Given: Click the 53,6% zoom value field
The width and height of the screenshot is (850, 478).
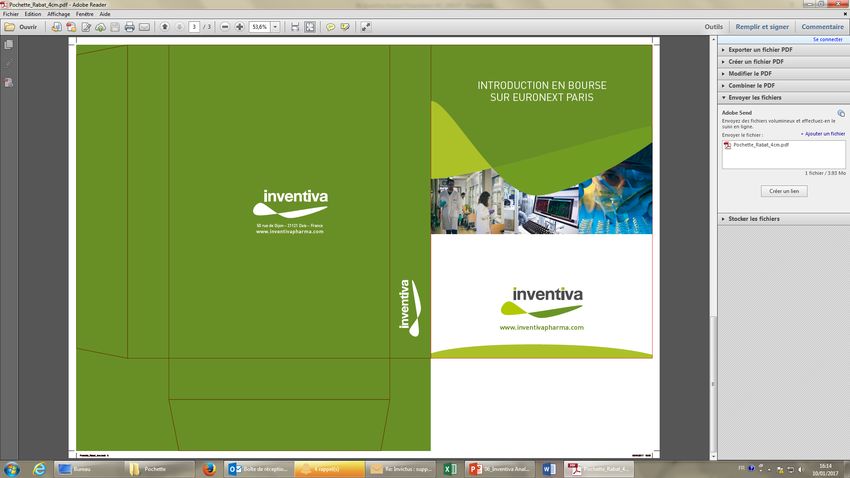Looking at the screenshot, I should [260, 27].
